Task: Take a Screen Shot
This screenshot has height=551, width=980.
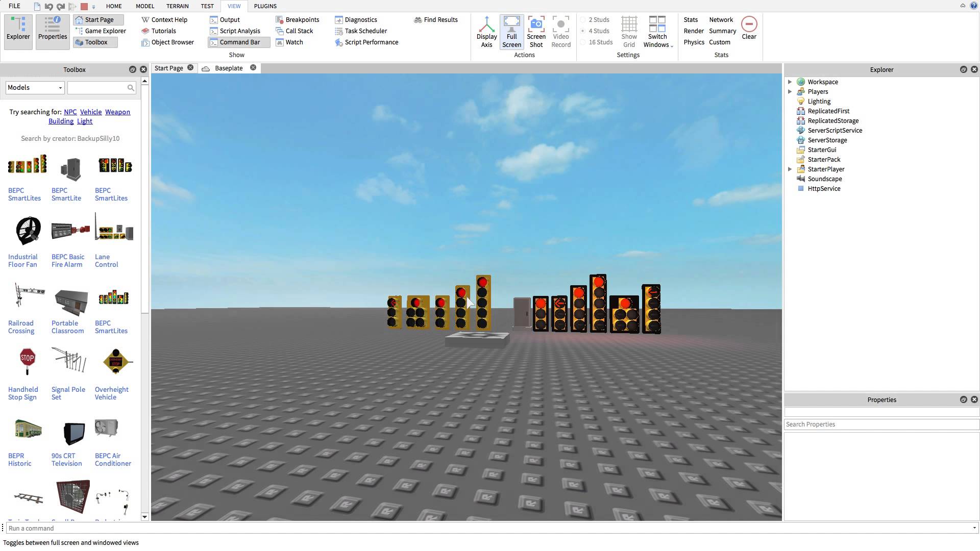Action: pos(536,32)
